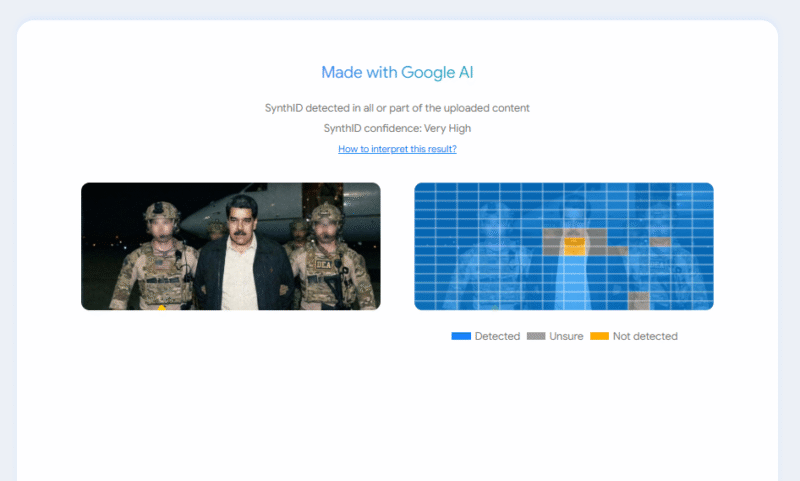Click the top-left blue cell of the heatmap
Viewport: 800px width, 481px height.
point(425,189)
